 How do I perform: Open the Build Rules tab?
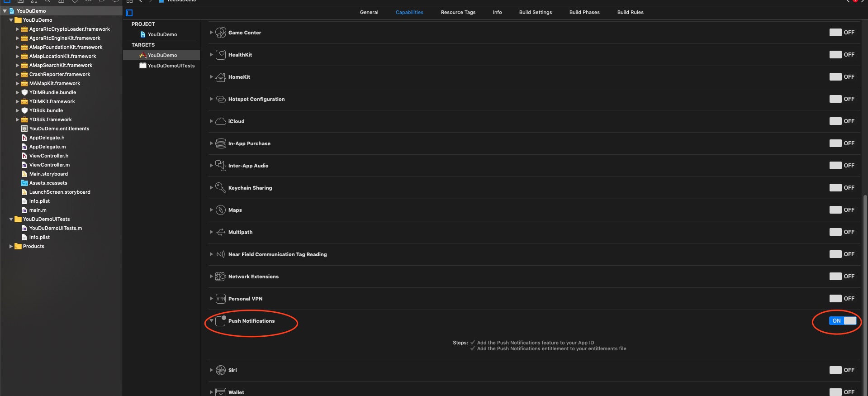tap(630, 12)
